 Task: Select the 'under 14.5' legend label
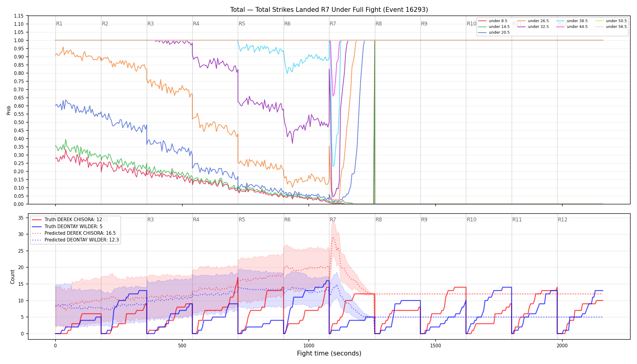click(499, 27)
